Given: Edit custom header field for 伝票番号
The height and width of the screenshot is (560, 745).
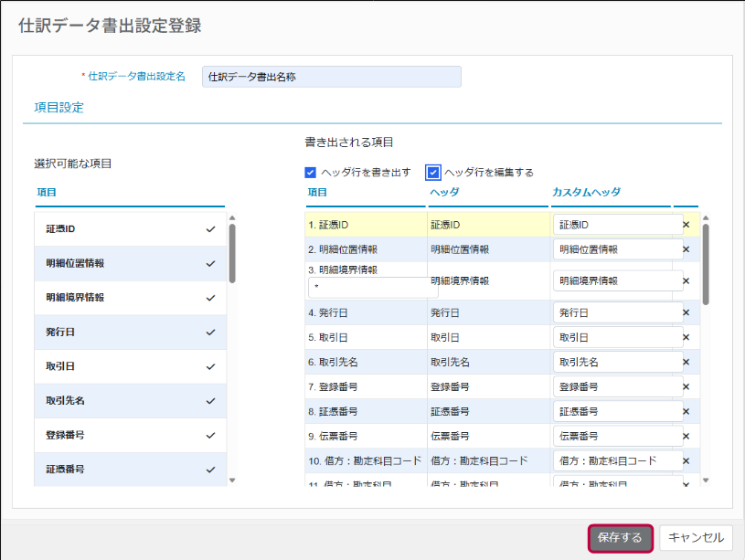Looking at the screenshot, I should [x=618, y=436].
